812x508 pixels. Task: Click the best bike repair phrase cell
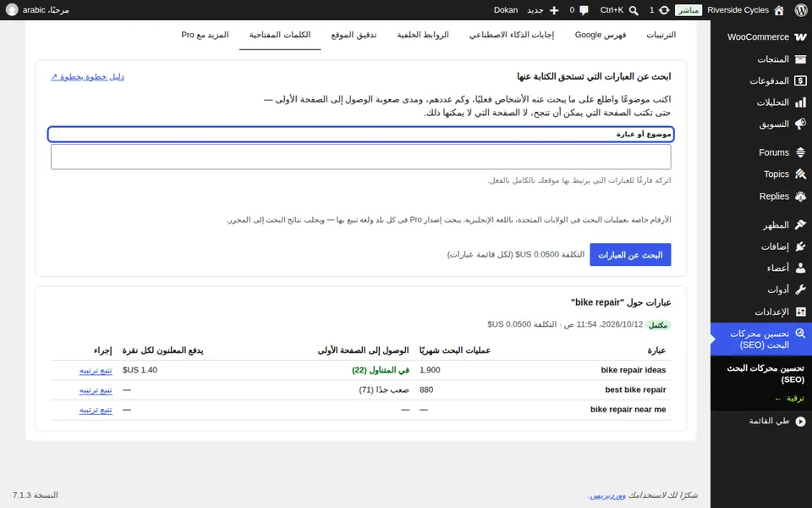(x=635, y=389)
